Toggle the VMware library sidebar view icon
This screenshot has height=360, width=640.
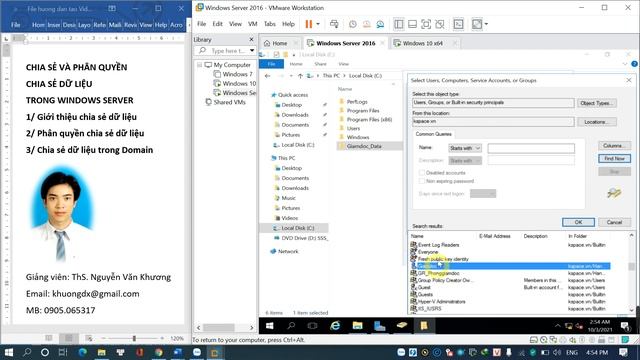(398, 24)
